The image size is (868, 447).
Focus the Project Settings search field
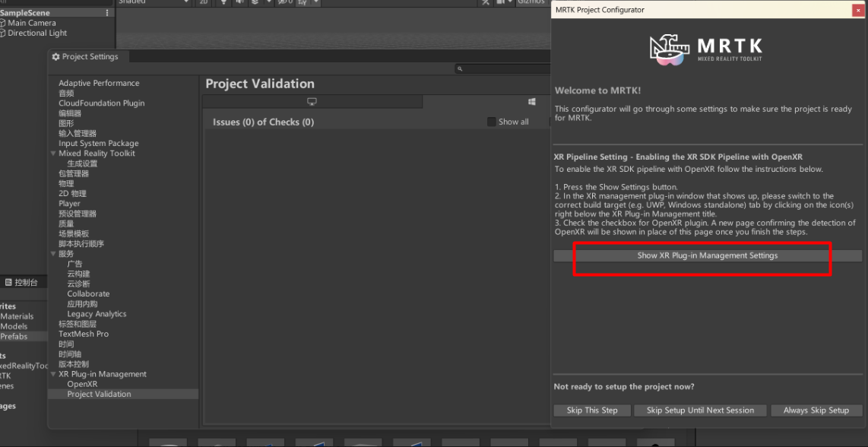tap(502, 68)
